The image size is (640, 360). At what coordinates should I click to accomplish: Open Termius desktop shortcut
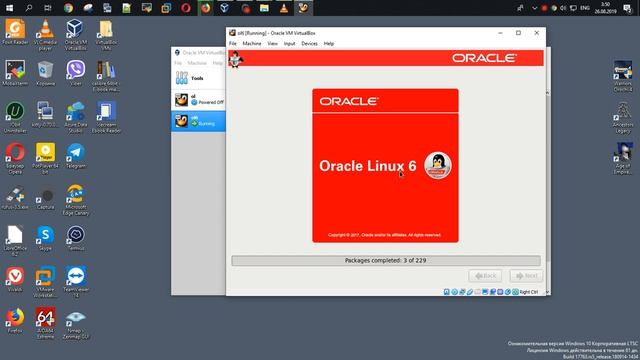tap(76, 238)
